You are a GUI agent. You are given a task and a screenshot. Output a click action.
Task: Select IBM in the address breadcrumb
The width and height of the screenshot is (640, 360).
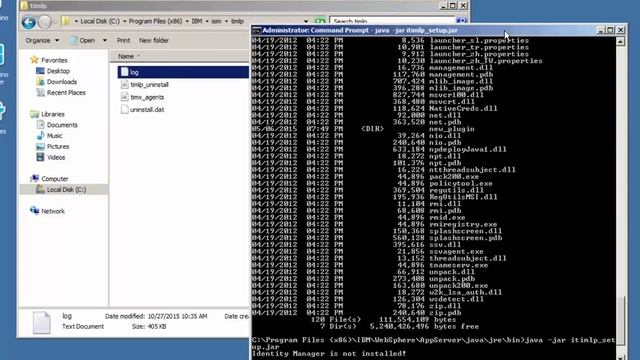click(x=197, y=21)
